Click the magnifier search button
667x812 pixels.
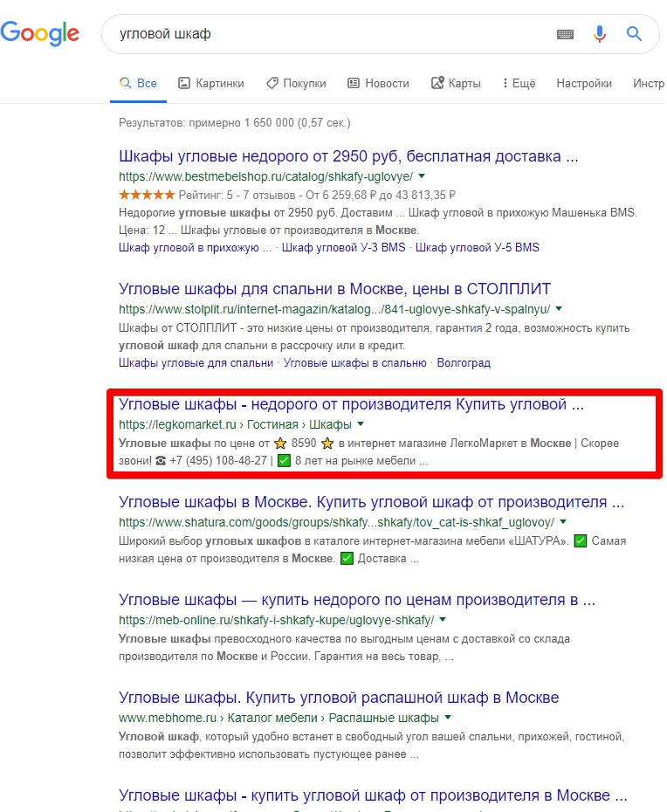point(634,34)
